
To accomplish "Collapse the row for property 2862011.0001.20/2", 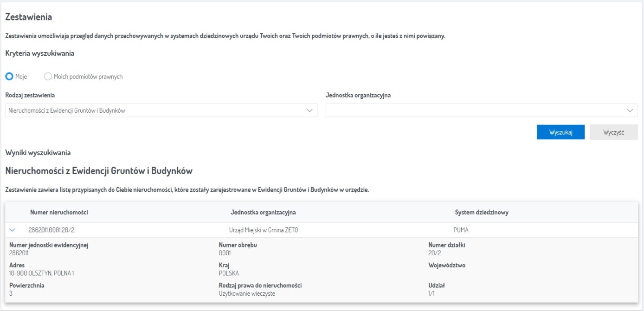I will (x=13, y=230).
